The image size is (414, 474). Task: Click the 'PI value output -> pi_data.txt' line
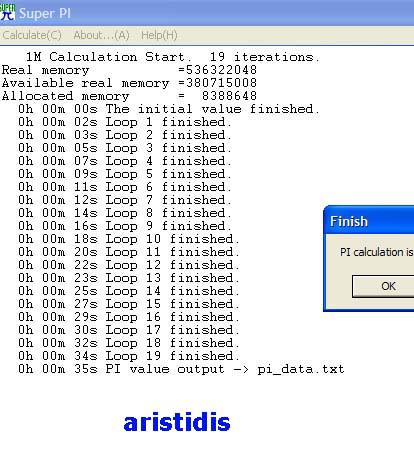click(181, 369)
